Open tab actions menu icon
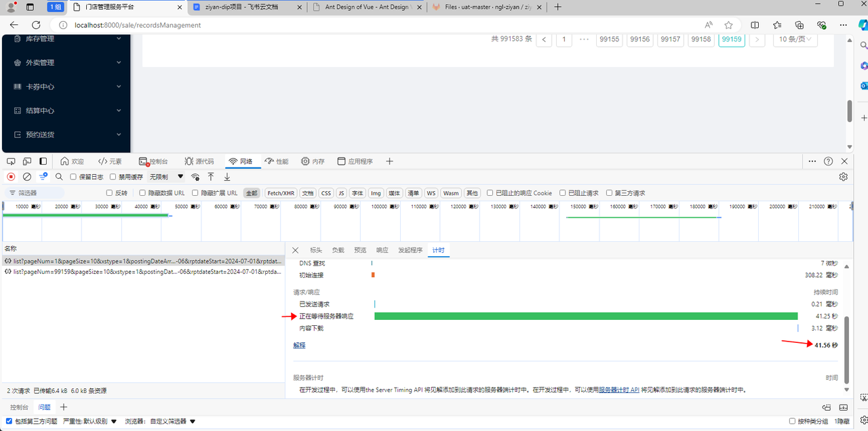Screen dimensions: 868x431 pyautogui.click(x=30, y=7)
